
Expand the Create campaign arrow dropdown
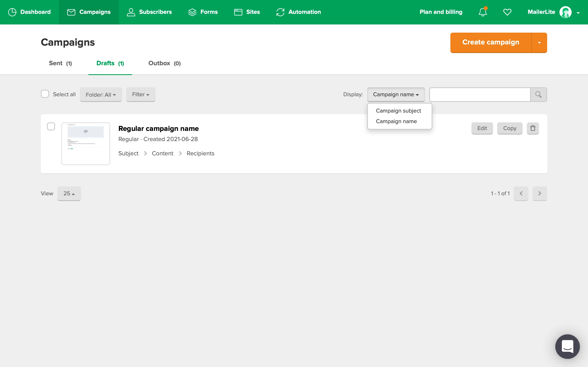click(539, 42)
